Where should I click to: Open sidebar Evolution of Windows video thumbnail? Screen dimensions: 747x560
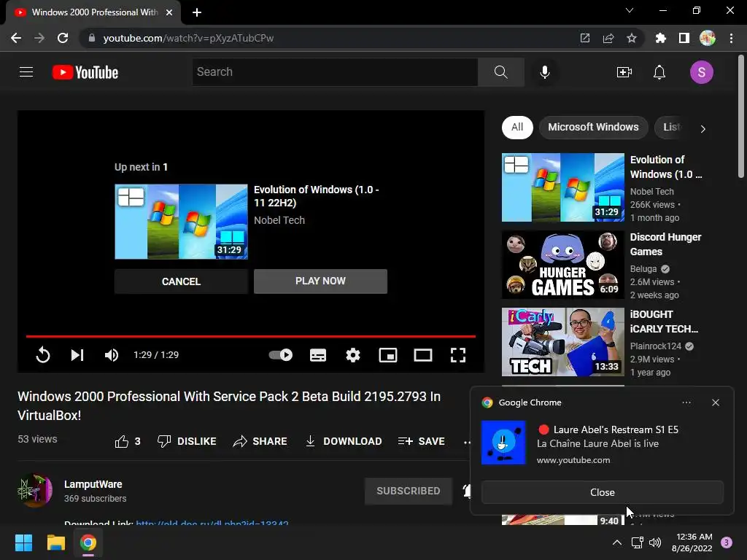(x=562, y=187)
